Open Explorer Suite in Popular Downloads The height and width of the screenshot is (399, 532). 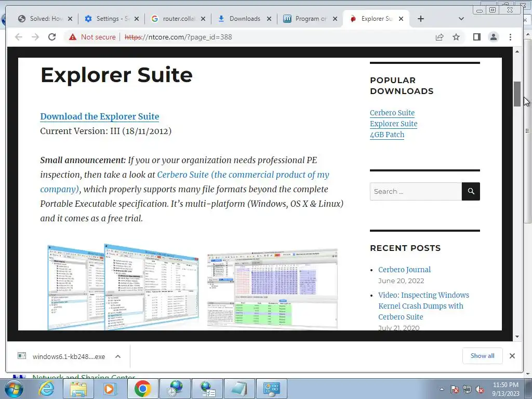point(394,124)
